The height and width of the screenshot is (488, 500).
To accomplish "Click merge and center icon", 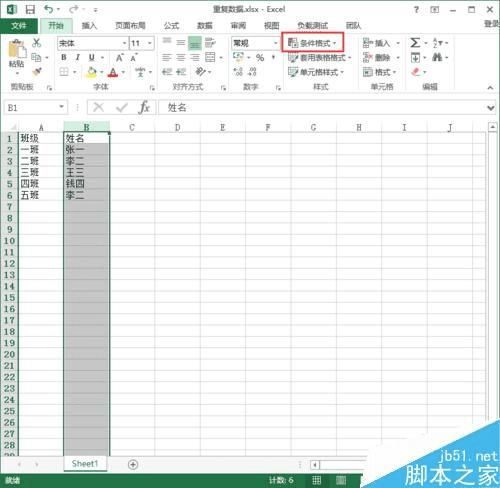I will (x=210, y=57).
